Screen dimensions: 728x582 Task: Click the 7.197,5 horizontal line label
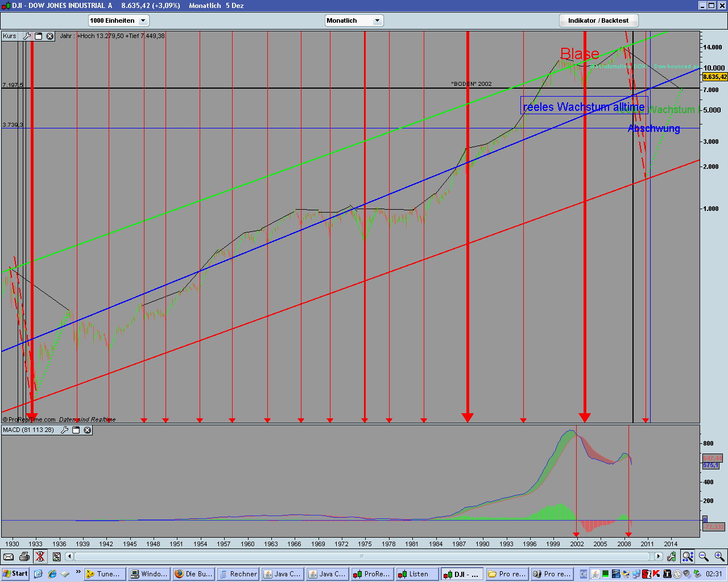[13, 85]
